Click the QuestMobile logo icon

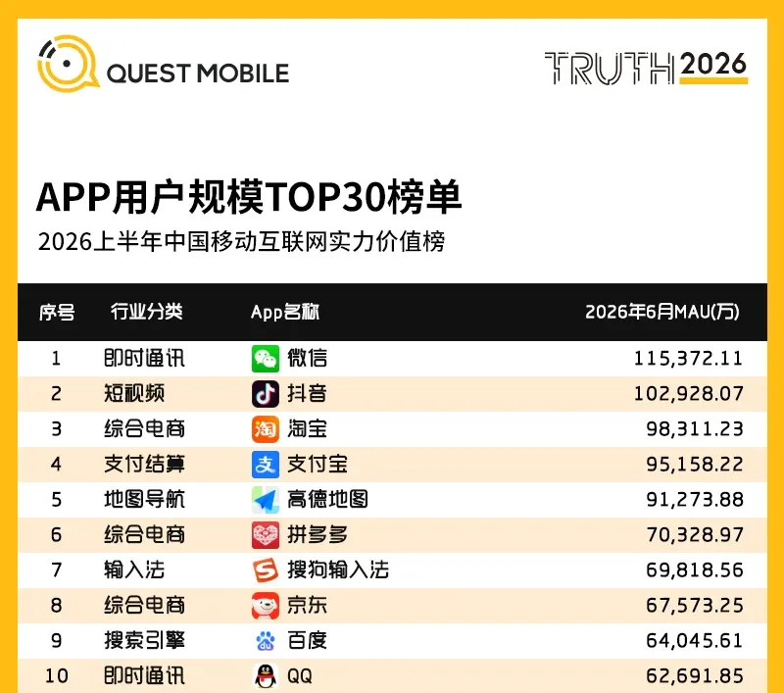pyautogui.click(x=68, y=64)
